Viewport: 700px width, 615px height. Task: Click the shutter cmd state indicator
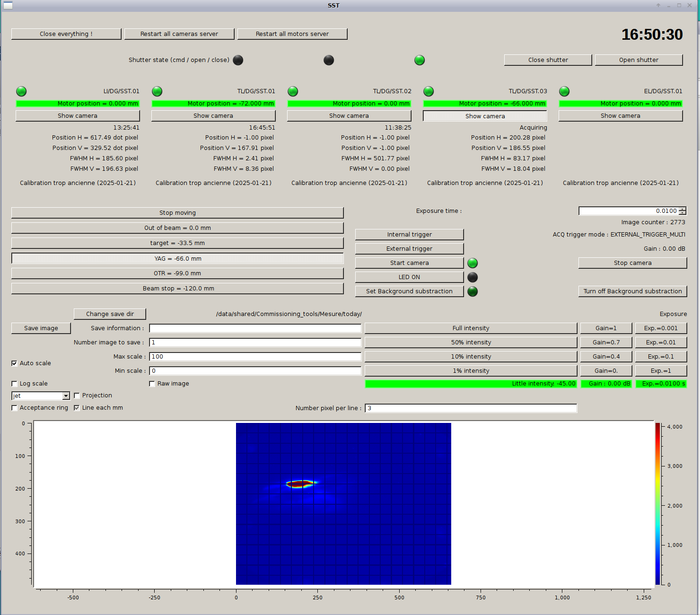pos(238,60)
